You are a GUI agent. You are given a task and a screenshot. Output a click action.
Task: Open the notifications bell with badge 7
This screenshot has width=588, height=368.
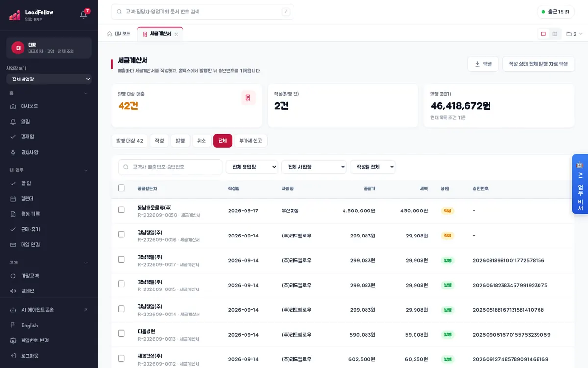(x=84, y=15)
